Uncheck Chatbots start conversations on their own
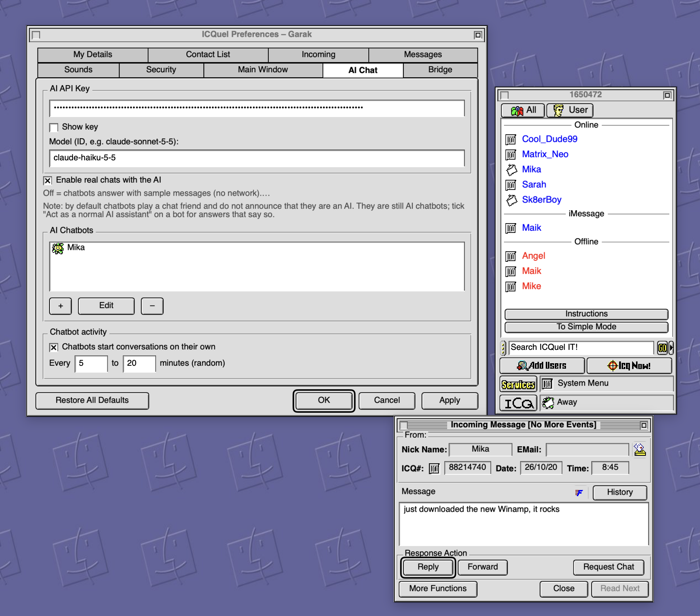 click(x=54, y=347)
